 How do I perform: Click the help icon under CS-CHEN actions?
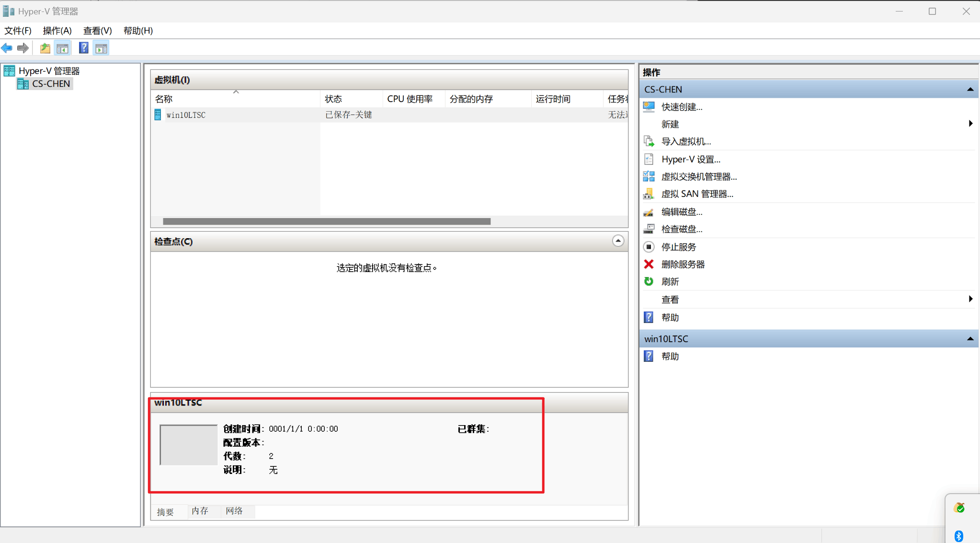coord(649,317)
